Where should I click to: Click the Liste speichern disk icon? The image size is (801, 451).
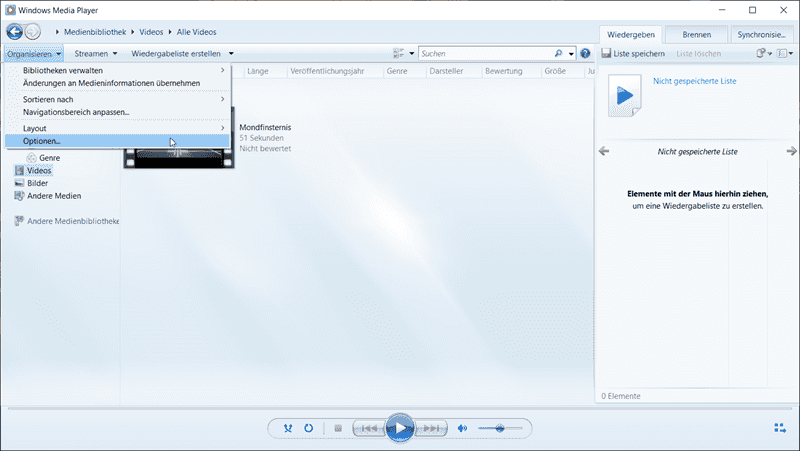click(x=606, y=53)
